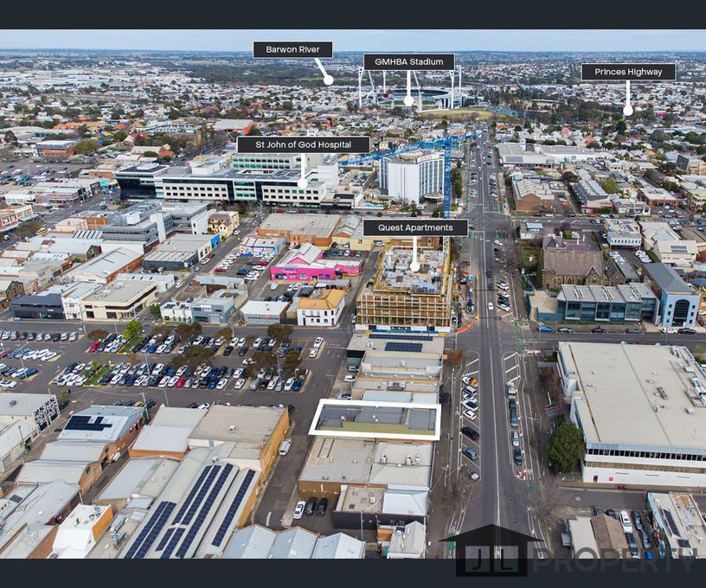Viewport: 706px width, 588px height.
Task: Click the Barwon River label
Action: (x=292, y=50)
